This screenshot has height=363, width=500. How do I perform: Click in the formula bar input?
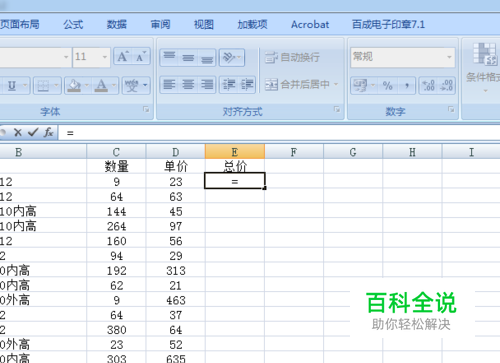(x=279, y=133)
